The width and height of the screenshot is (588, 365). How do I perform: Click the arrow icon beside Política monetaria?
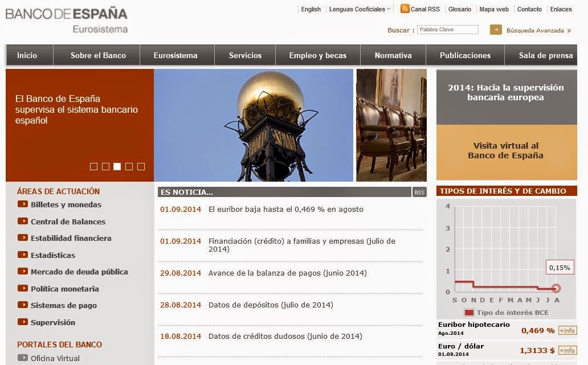23,289
